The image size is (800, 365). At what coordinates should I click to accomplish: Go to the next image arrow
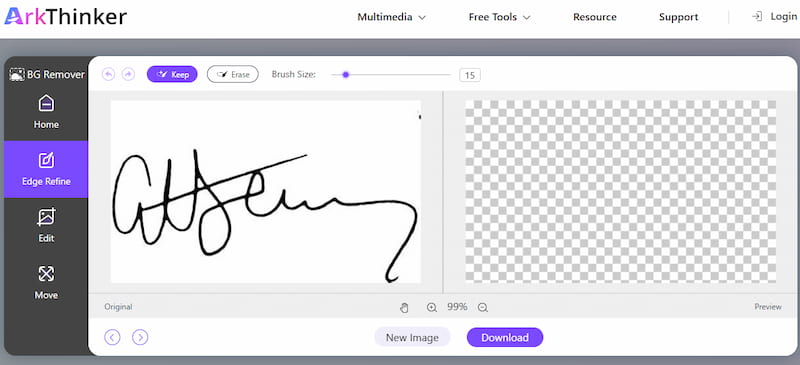(140, 337)
